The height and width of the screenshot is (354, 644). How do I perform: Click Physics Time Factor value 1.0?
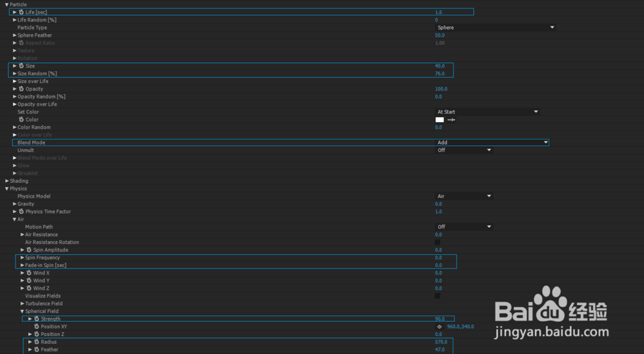click(x=439, y=212)
